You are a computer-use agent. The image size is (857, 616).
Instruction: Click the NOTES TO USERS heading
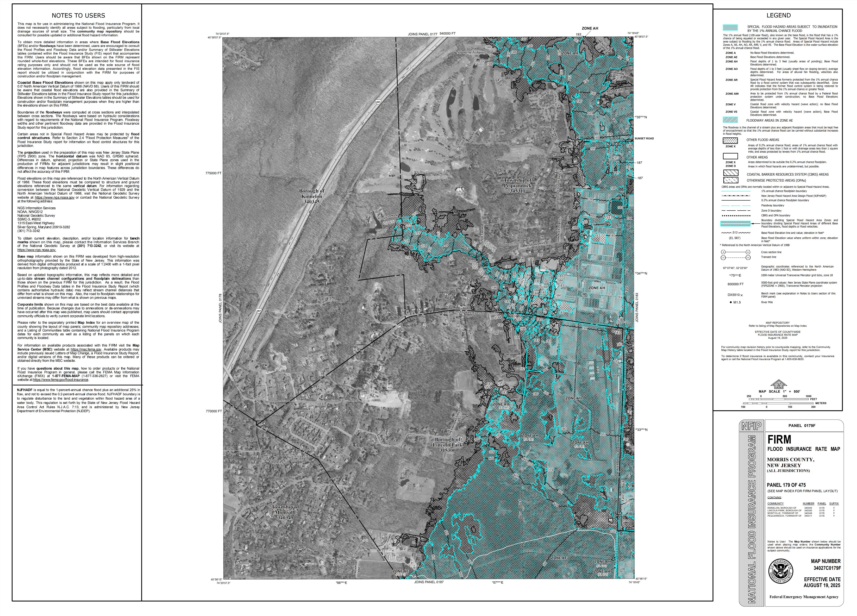(78, 15)
